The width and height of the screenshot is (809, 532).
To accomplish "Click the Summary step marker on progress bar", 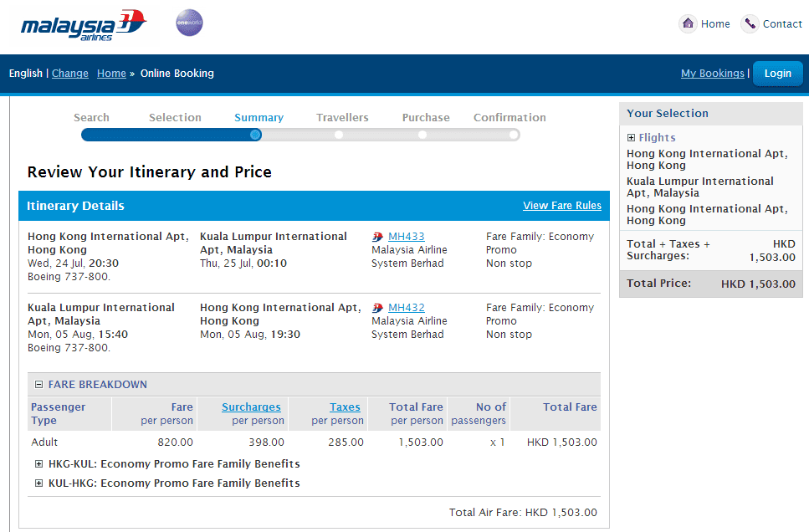I will pyautogui.click(x=255, y=135).
